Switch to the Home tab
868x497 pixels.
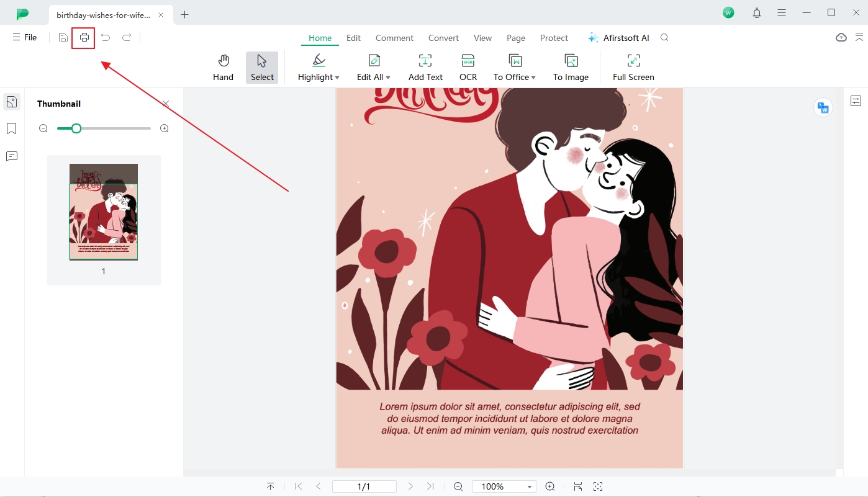click(320, 38)
